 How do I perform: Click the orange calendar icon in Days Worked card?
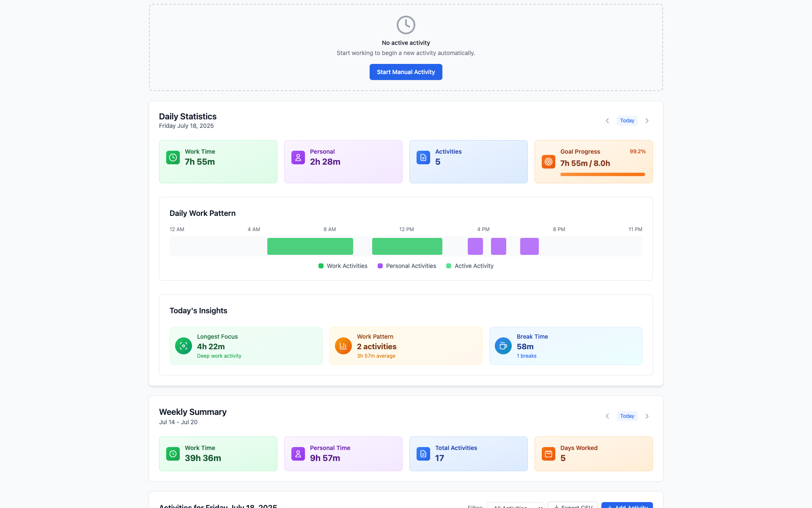(549, 454)
